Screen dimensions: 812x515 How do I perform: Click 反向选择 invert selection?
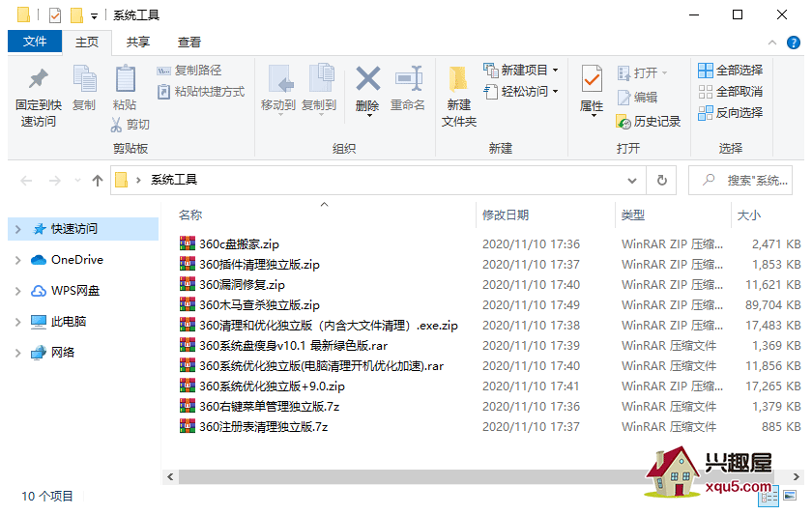pyautogui.click(x=730, y=113)
